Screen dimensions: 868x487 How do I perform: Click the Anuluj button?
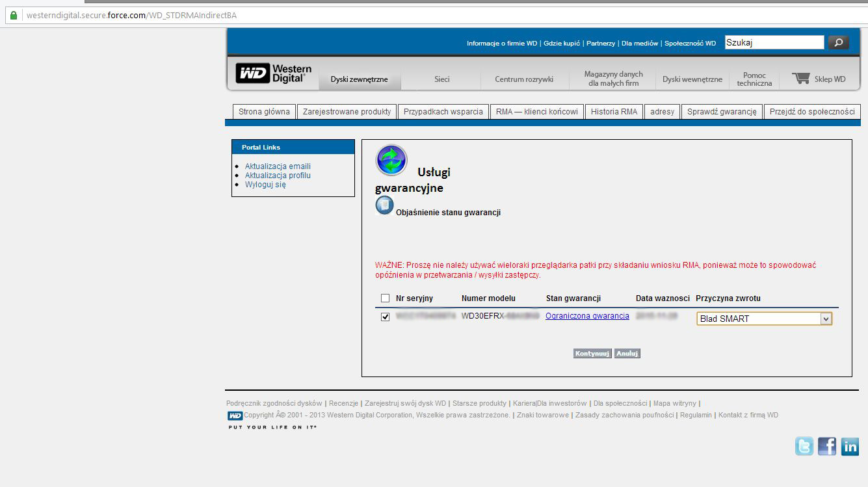[x=627, y=354]
